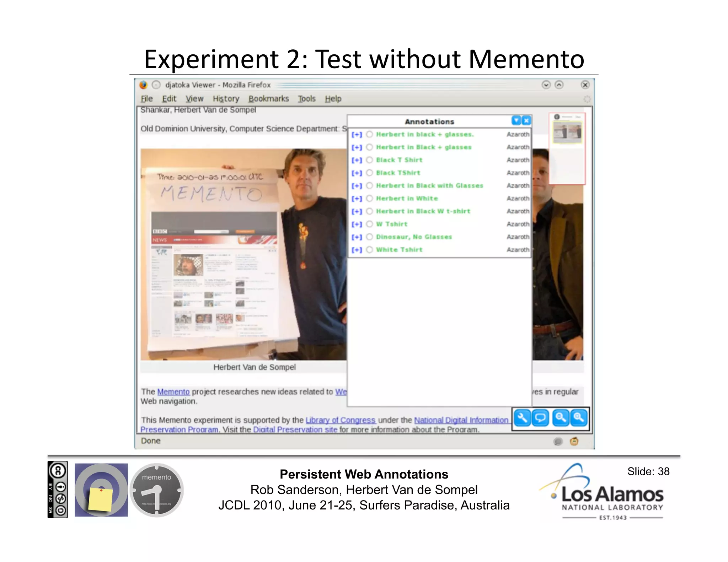Select the 'Black T Shirt' radio button
Viewport: 728px width, 562px height.
tap(369, 160)
